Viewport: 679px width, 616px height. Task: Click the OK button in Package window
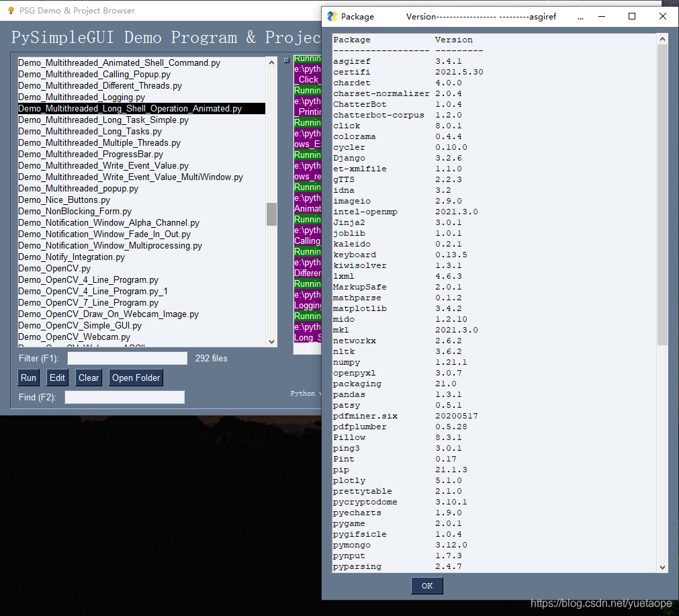point(426,586)
